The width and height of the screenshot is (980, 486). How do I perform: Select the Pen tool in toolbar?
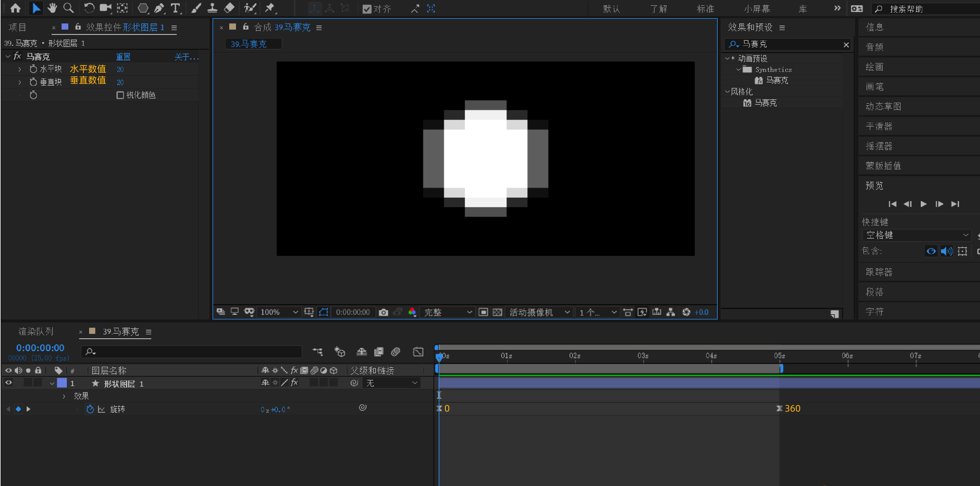pos(159,8)
